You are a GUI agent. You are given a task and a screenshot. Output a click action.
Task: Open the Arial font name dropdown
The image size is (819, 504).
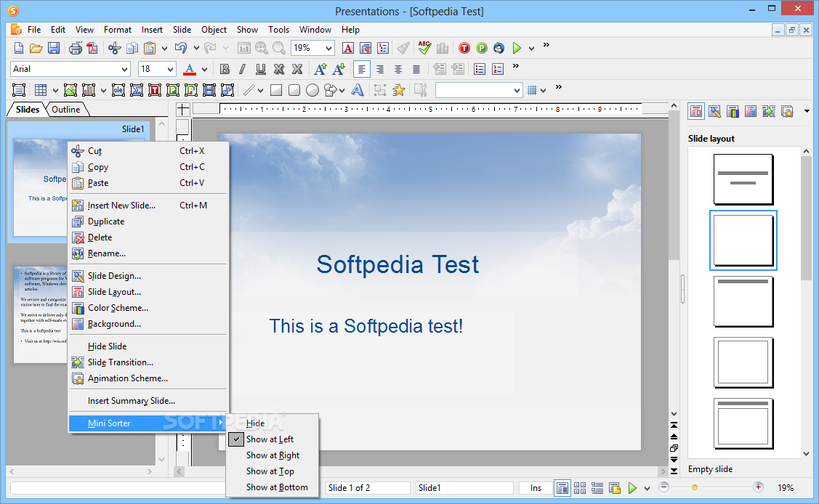pyautogui.click(x=124, y=69)
